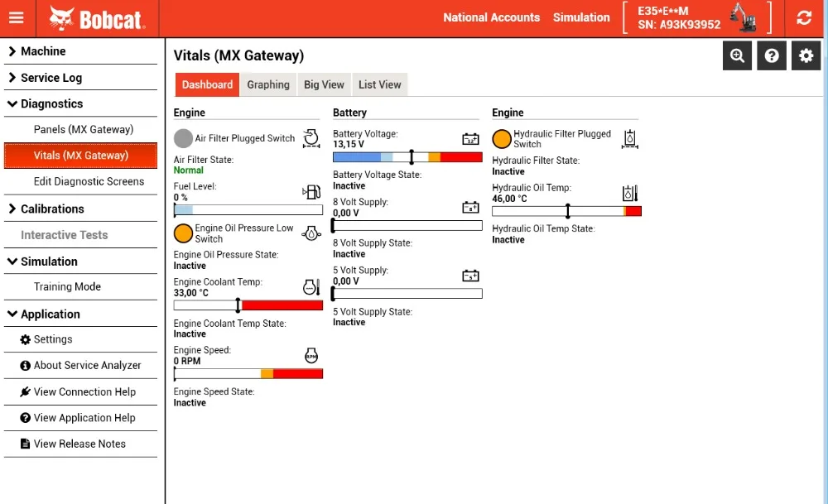
Task: Expand the Service Log section
Action: click(x=80, y=78)
